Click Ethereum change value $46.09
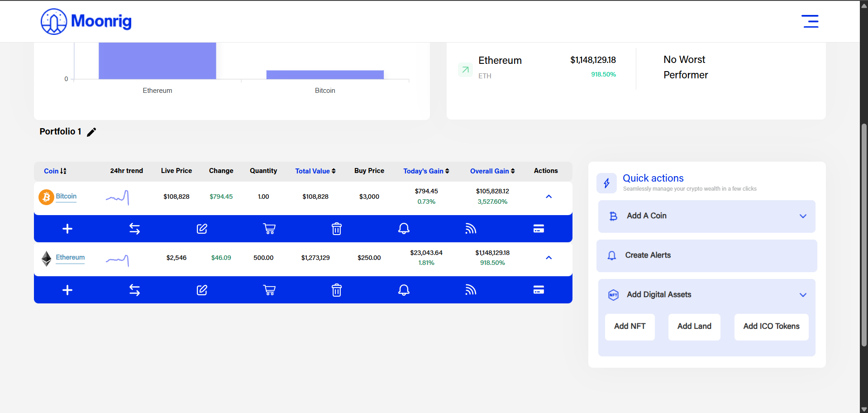This screenshot has width=868, height=413. [221, 258]
